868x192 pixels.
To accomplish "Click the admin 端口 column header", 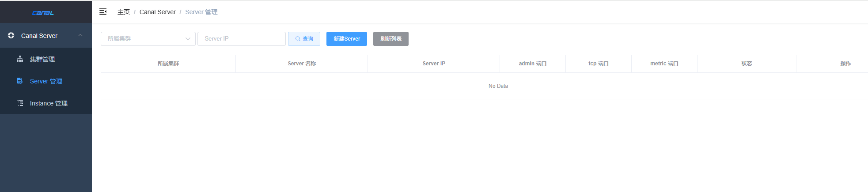I will tap(533, 64).
